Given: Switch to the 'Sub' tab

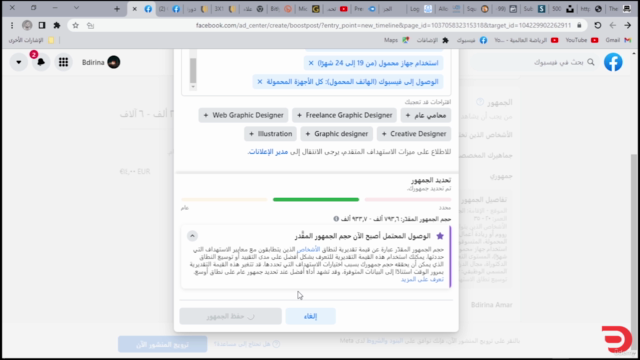Looking at the screenshot, I should 534,9.
